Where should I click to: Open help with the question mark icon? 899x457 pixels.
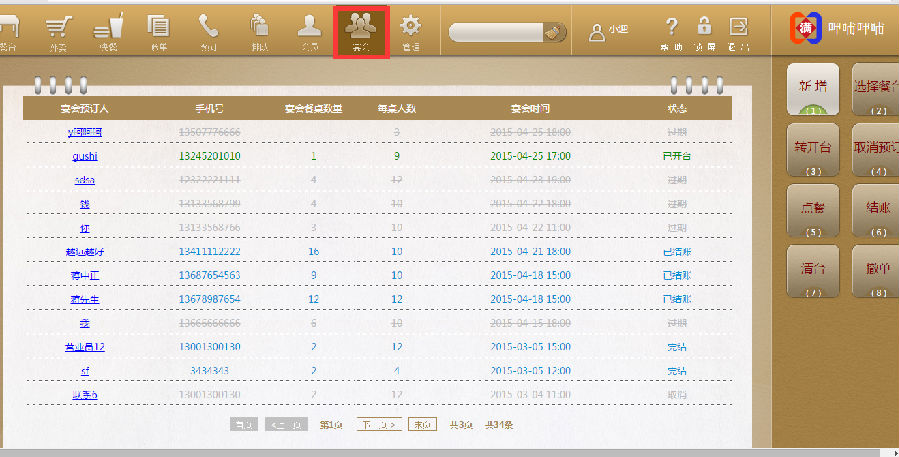click(x=672, y=31)
